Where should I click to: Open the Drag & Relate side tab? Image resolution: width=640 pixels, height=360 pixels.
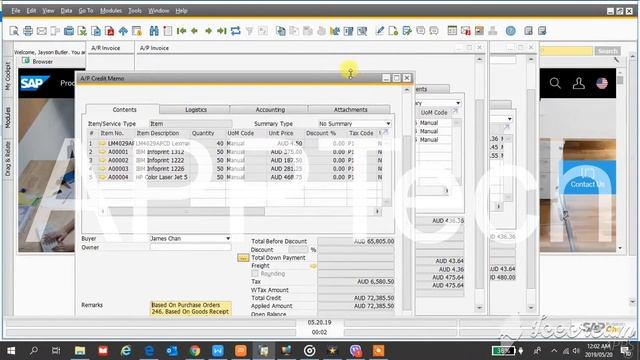(x=8, y=159)
